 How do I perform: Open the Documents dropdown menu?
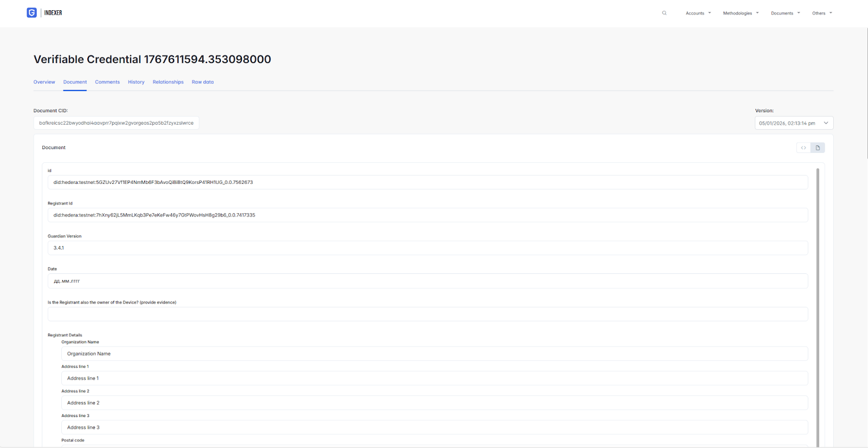tap(785, 13)
